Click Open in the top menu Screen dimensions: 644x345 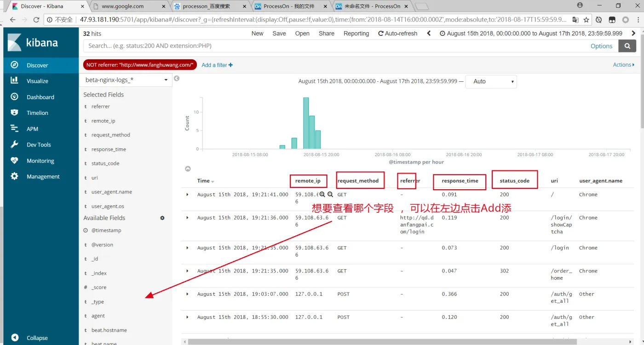[302, 34]
